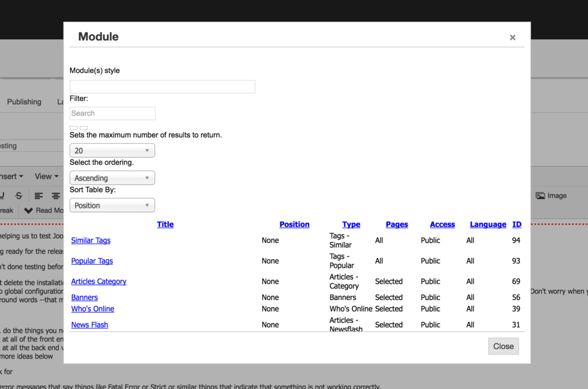The height and width of the screenshot is (389, 588).
Task: Select the Banners module link
Action: click(84, 297)
